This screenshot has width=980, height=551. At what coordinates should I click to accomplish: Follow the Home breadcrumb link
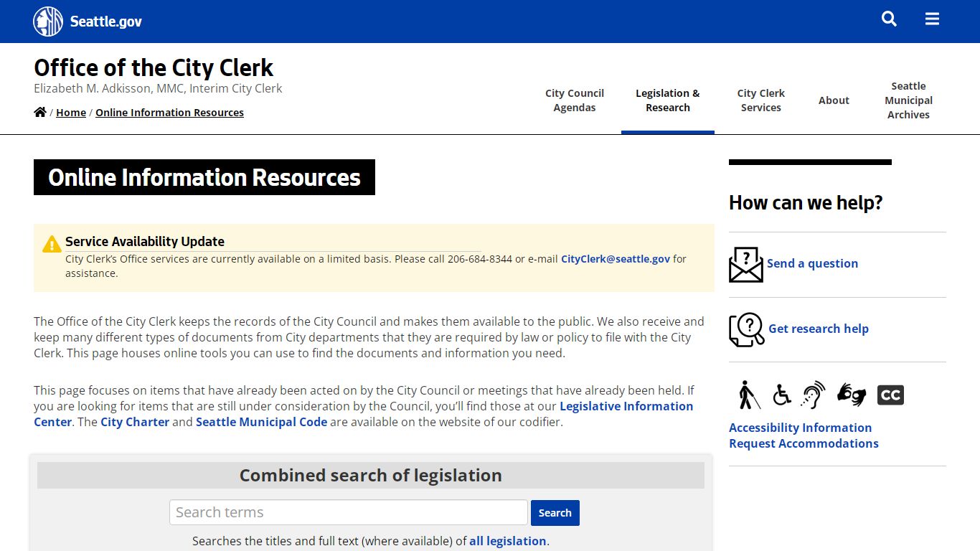[x=71, y=113]
